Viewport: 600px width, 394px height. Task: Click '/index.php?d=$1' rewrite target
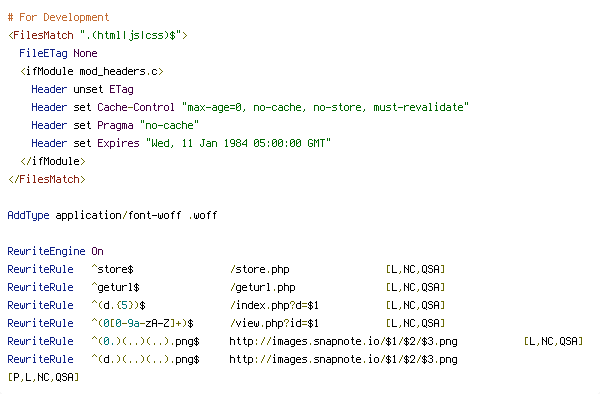274,305
